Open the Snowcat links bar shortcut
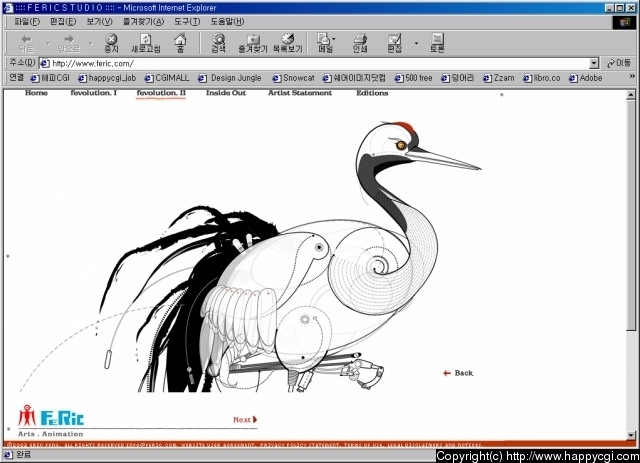The width and height of the screenshot is (640, 463). tap(293, 78)
